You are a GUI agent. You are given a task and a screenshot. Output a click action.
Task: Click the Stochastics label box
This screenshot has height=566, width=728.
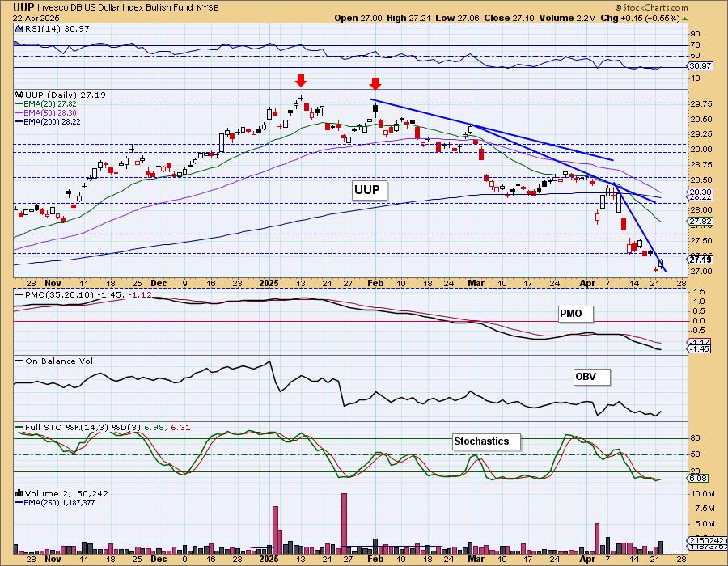(485, 441)
